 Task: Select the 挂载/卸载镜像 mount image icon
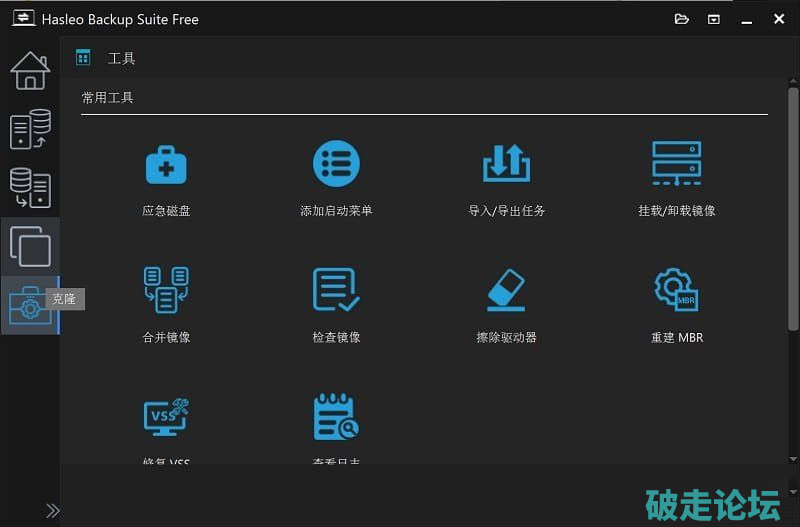tap(676, 164)
